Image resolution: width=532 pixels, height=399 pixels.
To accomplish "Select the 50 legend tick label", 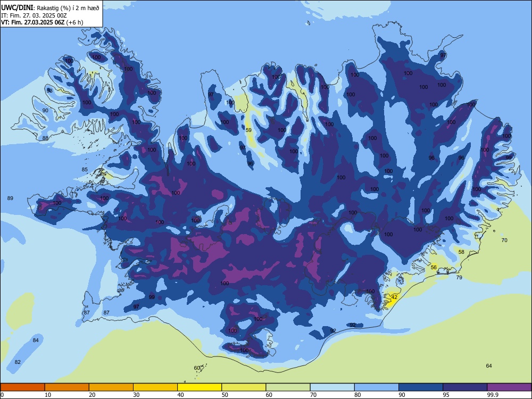I will click(225, 395).
